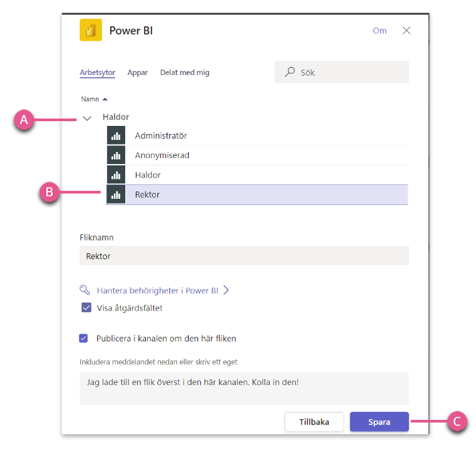Switch to the Arbetsytor tab

pos(98,72)
